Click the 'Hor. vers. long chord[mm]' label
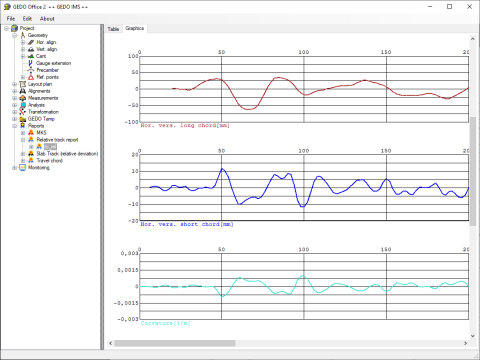This screenshot has height=360, width=480. point(185,126)
